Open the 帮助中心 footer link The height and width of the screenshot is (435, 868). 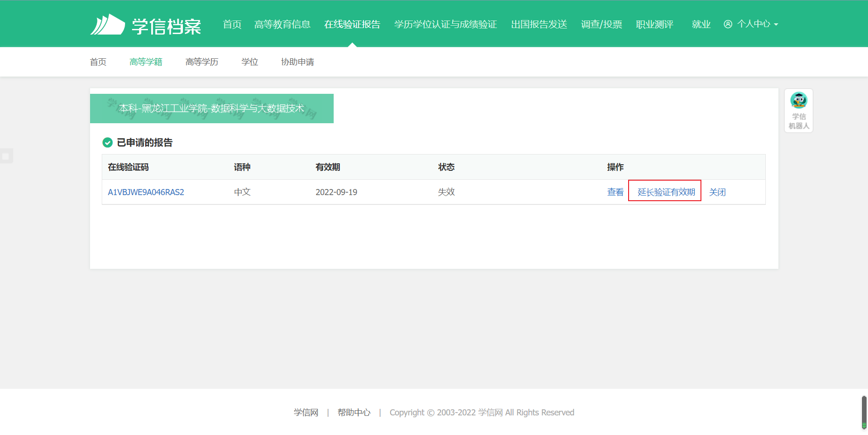coord(354,413)
